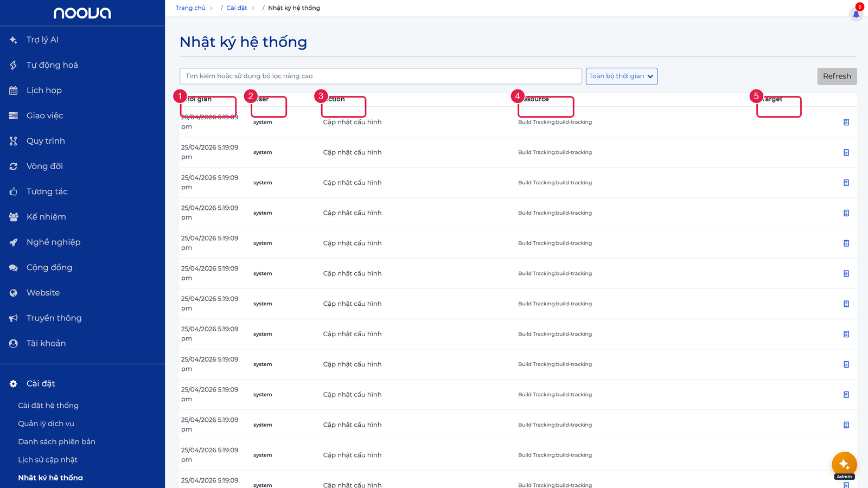
Task: Open details icon for the first log row
Action: (x=846, y=122)
